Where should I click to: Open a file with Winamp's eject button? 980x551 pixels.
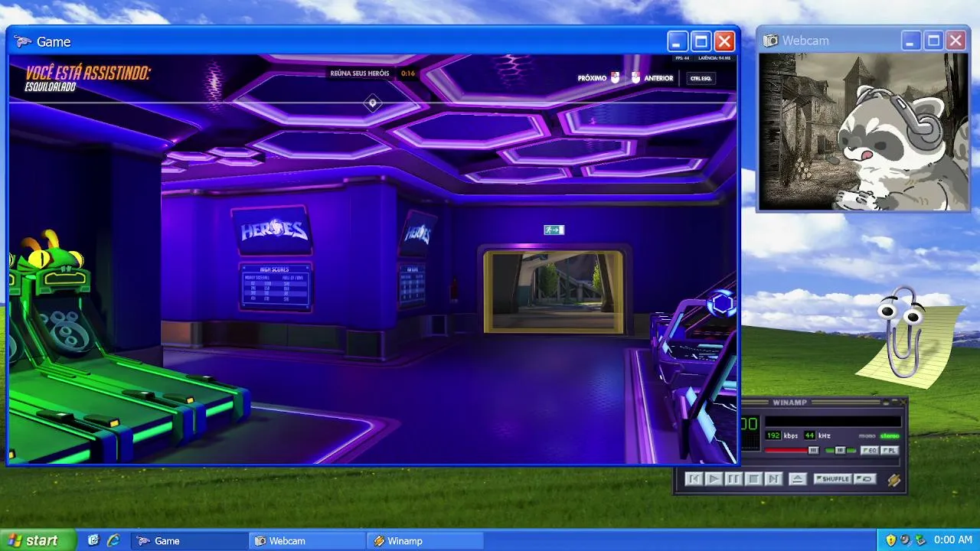click(797, 479)
